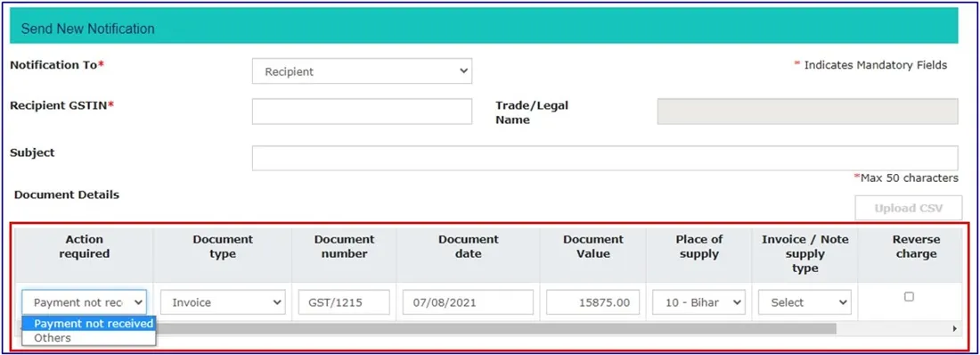The width and height of the screenshot is (980, 355).
Task: Tick the Reverse charge checkbox
Action: [x=910, y=296]
